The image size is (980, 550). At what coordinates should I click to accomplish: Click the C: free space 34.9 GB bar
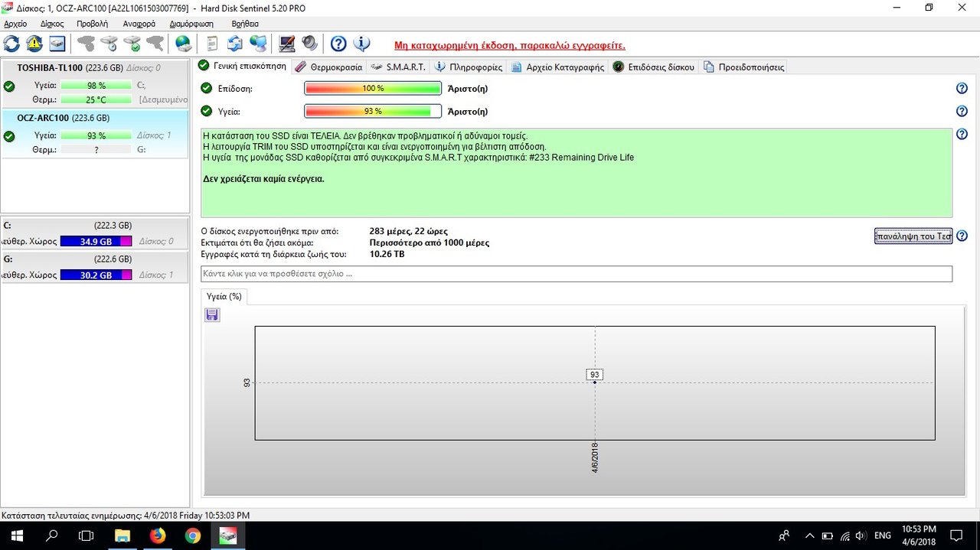(96, 242)
